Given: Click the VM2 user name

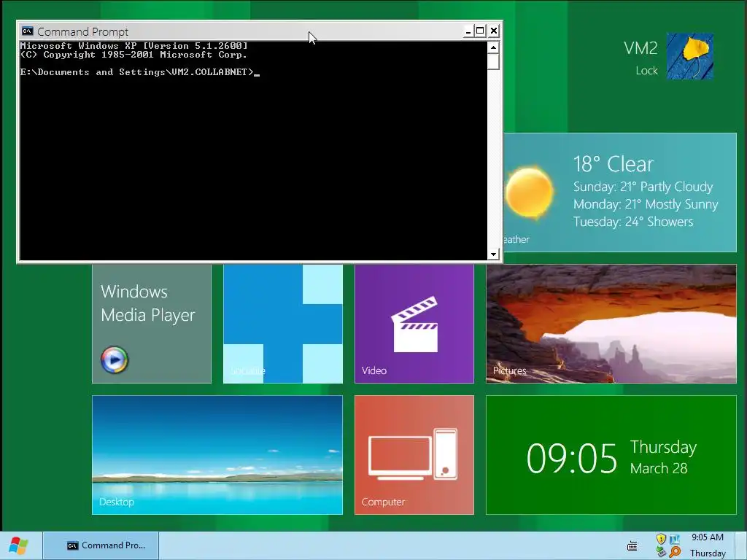Looking at the screenshot, I should 640,48.
